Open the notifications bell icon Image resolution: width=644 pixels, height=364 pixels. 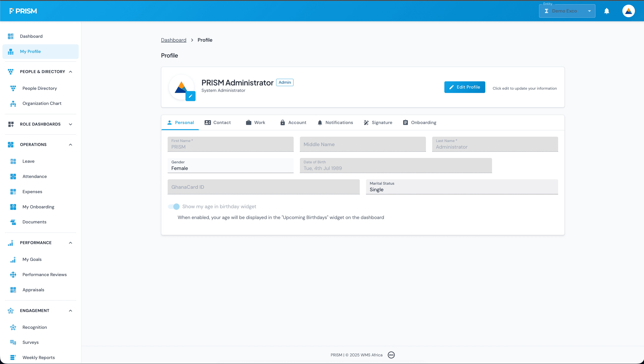(607, 11)
